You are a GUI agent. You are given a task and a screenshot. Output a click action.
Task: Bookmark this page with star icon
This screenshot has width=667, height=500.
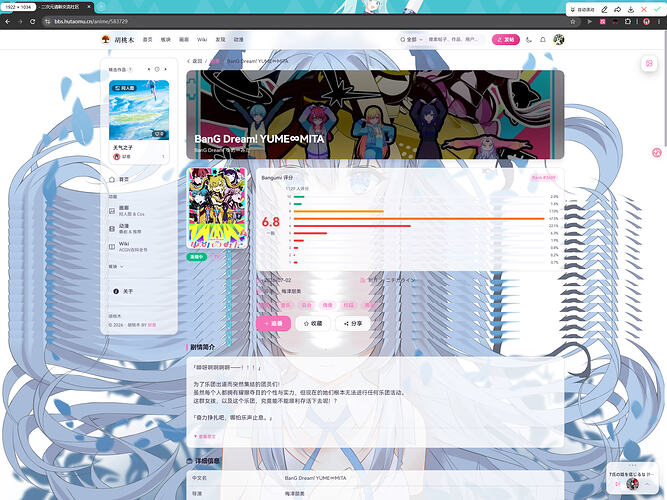(x=573, y=21)
